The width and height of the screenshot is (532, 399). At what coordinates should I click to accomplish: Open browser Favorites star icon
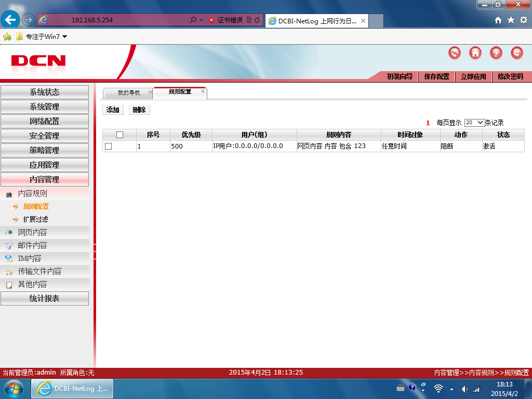point(511,20)
